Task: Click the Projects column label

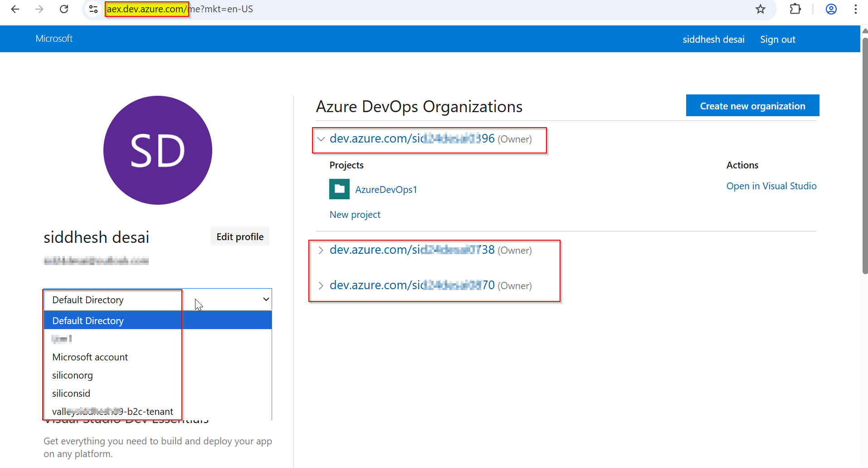Action: 346,165
